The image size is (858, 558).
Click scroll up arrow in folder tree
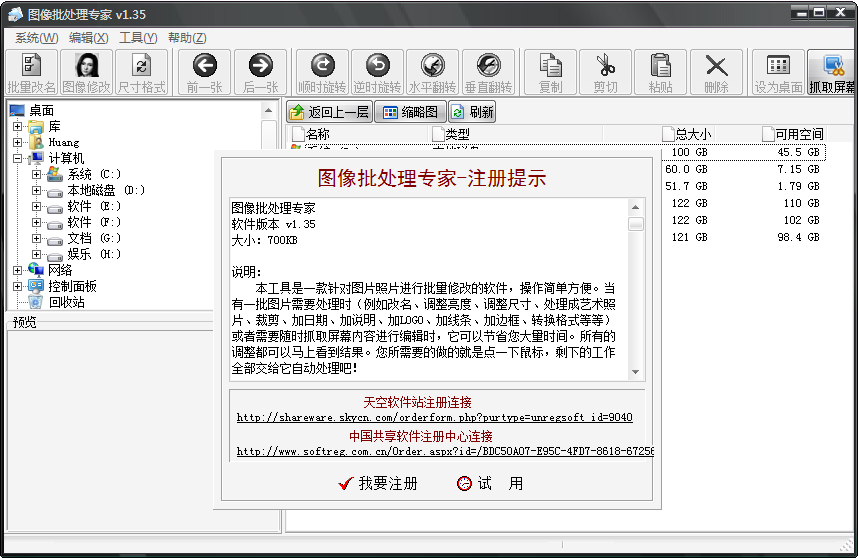[x=268, y=111]
